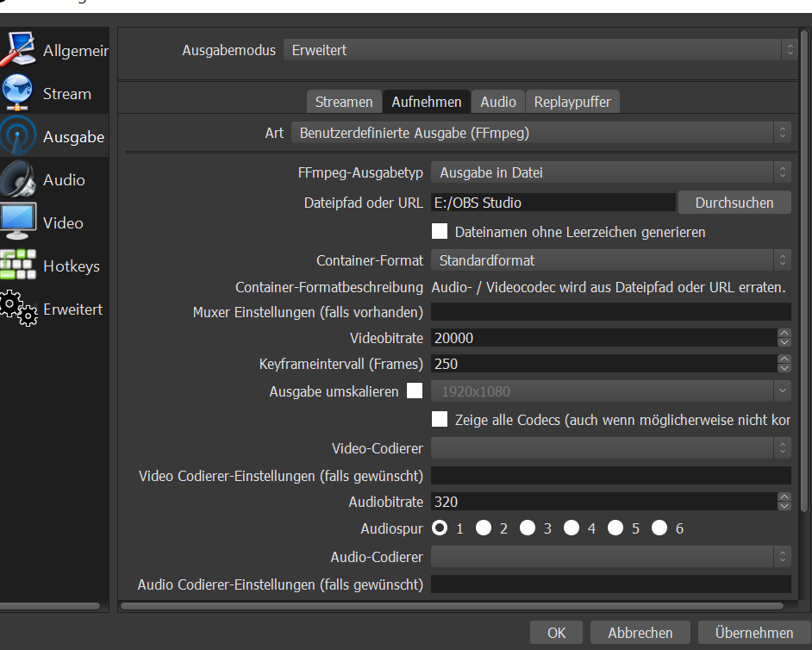Viewport: 812px width, 650px height.
Task: Click the Ausgabe broadcast antenna icon
Action: pyautogui.click(x=19, y=136)
